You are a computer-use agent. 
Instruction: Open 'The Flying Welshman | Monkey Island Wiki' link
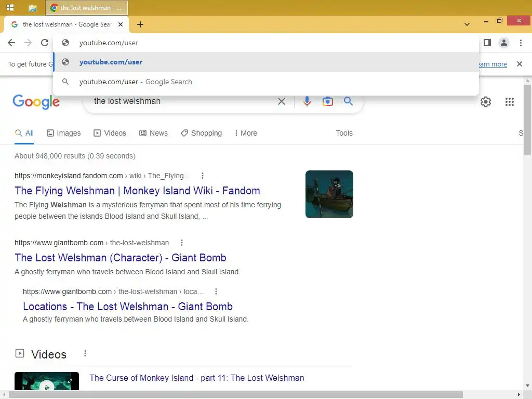point(137,191)
